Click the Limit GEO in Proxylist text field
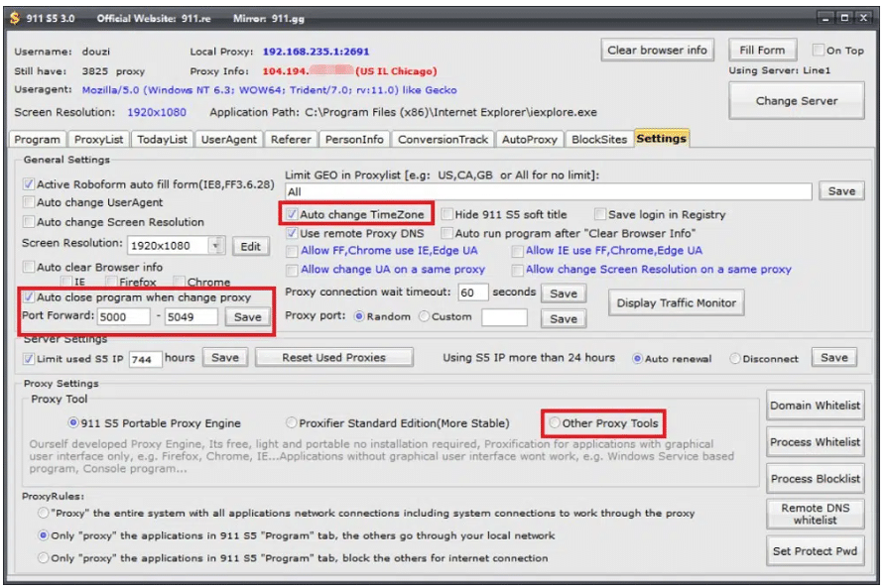Screen dimensions: 887x588 (x=548, y=191)
